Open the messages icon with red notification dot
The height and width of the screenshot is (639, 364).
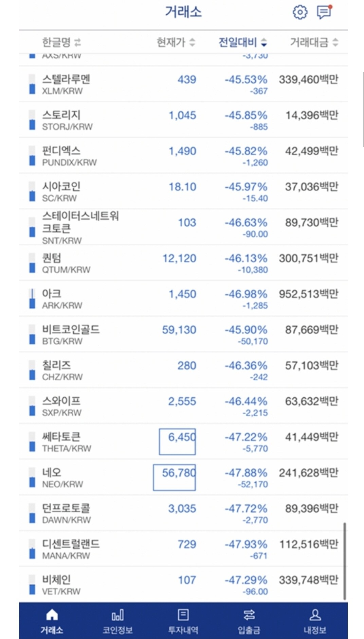pos(324,13)
